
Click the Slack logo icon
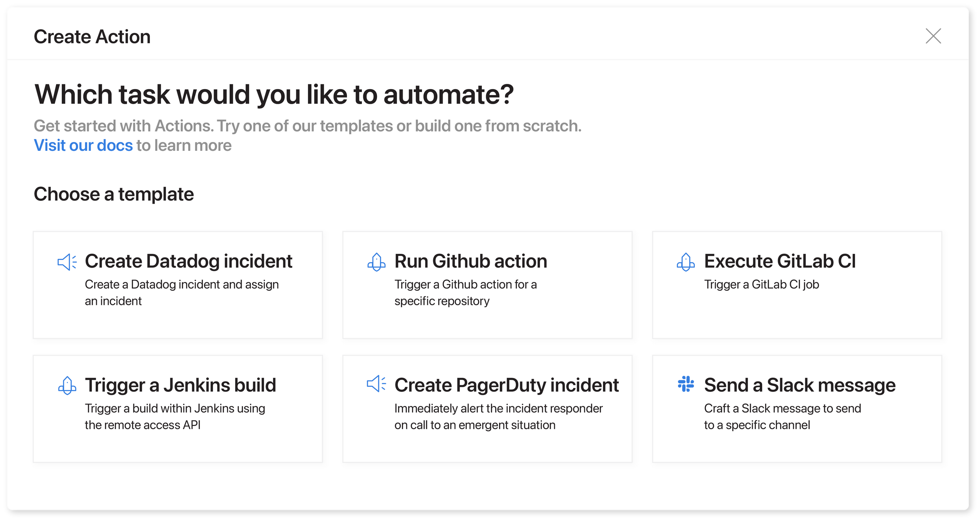pyautogui.click(x=686, y=384)
